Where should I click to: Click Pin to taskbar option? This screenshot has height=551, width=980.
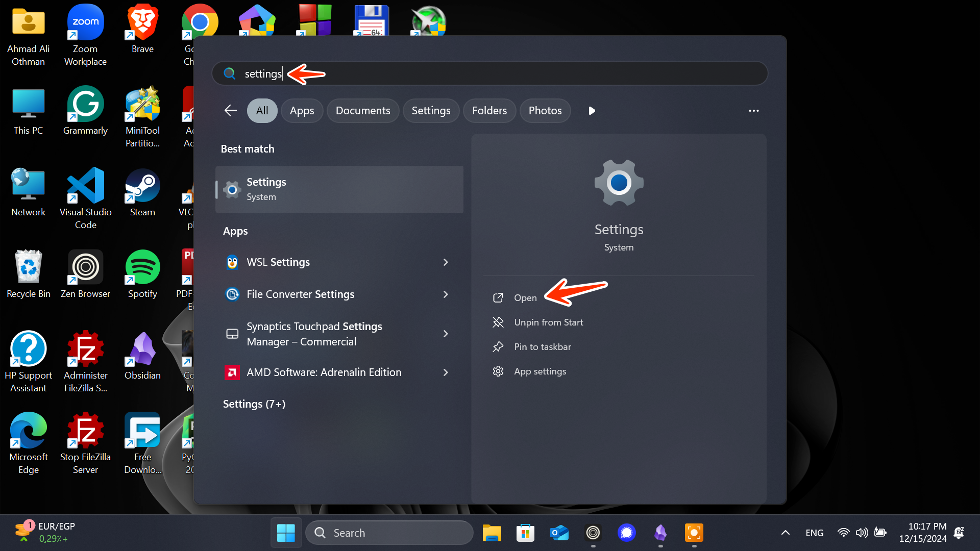coord(542,347)
